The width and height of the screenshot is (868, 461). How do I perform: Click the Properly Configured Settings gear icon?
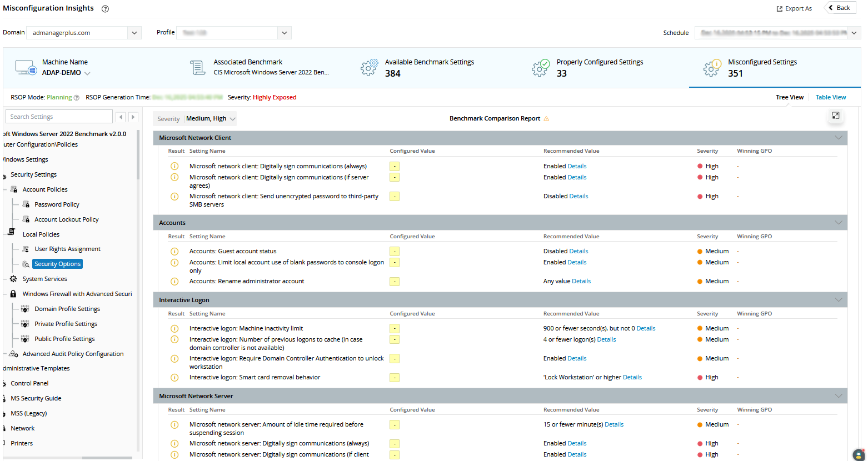540,68
